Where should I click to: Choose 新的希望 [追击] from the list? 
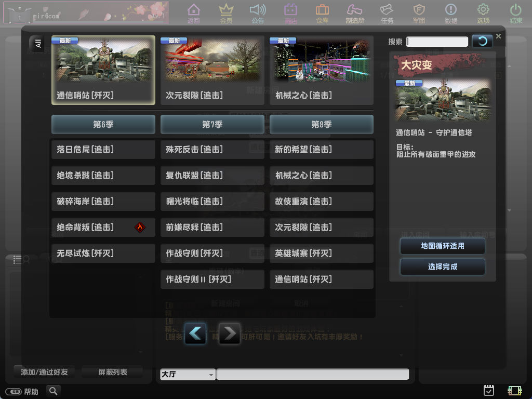(x=322, y=149)
